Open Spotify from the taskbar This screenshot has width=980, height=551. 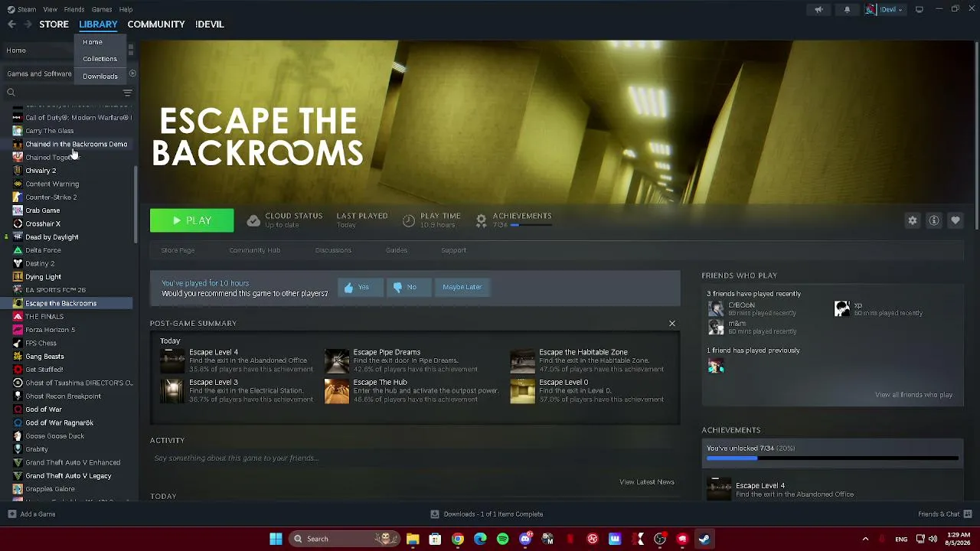click(x=502, y=539)
